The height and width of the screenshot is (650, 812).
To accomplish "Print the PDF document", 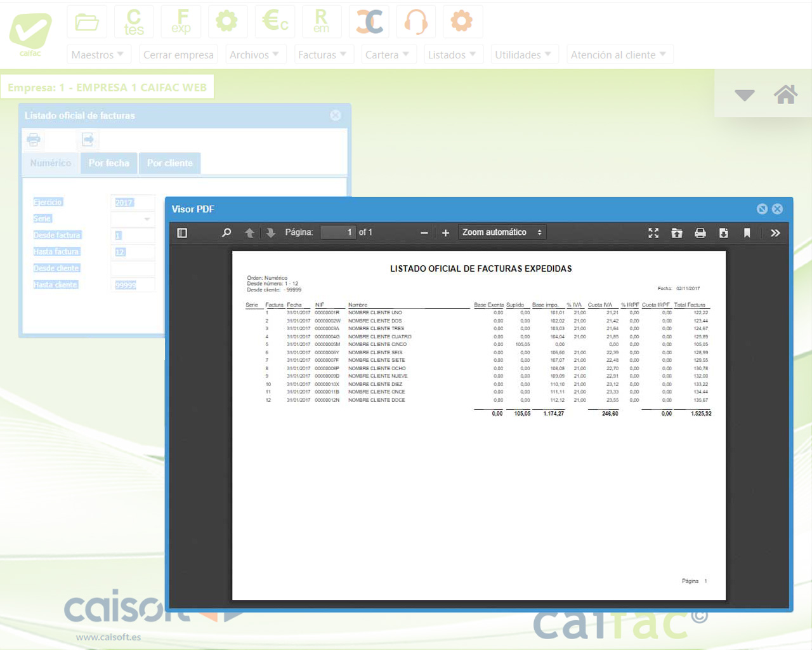I will click(700, 233).
